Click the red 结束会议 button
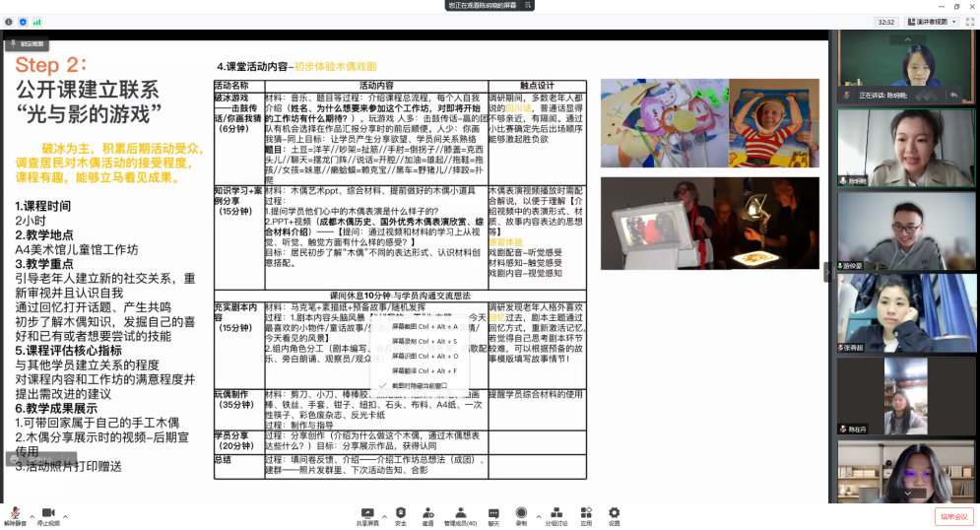The image size is (980, 530). coord(953,516)
